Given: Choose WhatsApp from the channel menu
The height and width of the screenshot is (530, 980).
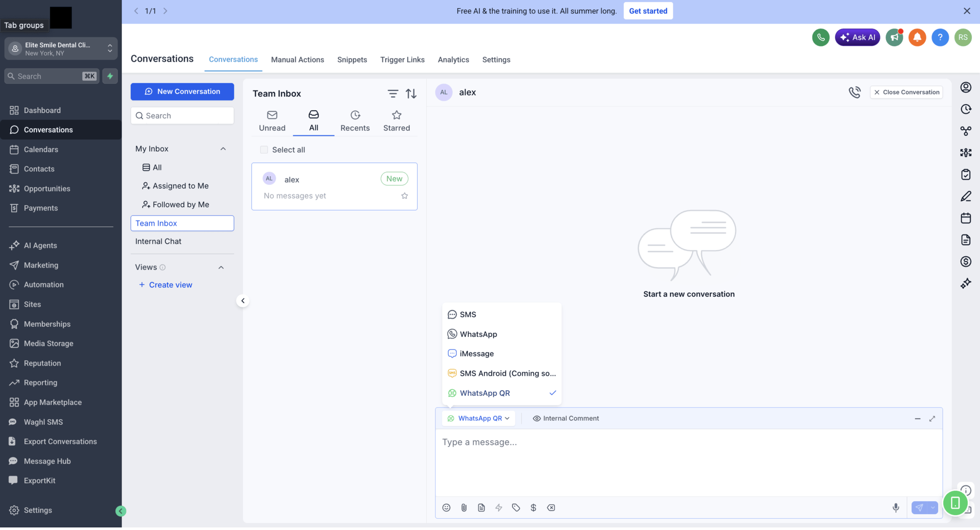Looking at the screenshot, I should point(502,334).
